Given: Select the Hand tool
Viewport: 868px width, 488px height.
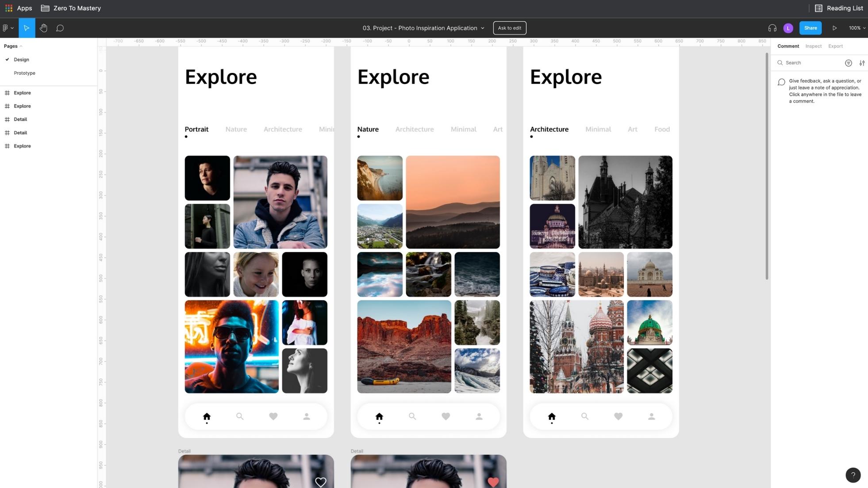Looking at the screenshot, I should pos(43,28).
